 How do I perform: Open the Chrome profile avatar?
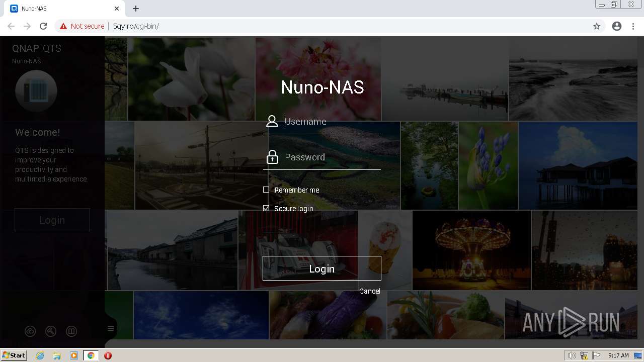(x=617, y=26)
